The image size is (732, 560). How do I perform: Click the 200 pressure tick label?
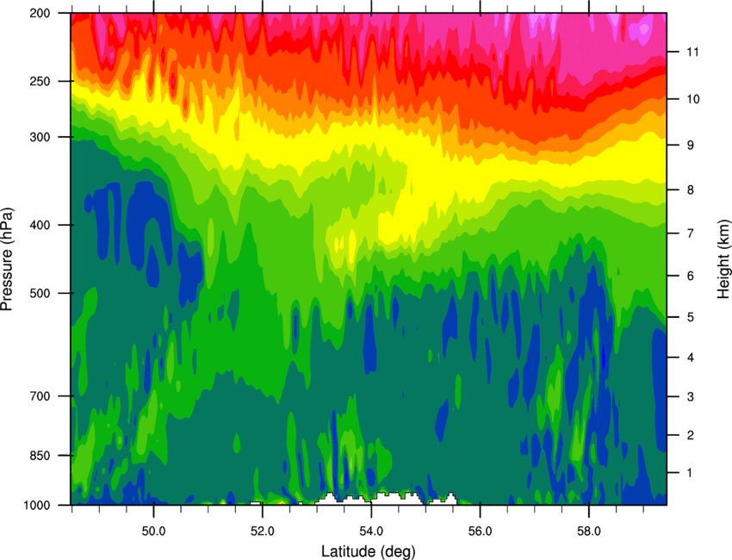[40, 13]
